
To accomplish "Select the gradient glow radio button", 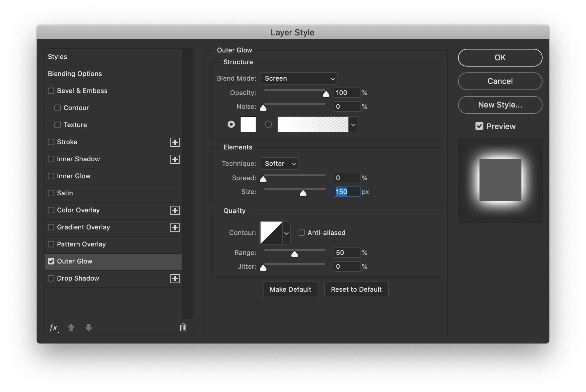I will tap(268, 124).
